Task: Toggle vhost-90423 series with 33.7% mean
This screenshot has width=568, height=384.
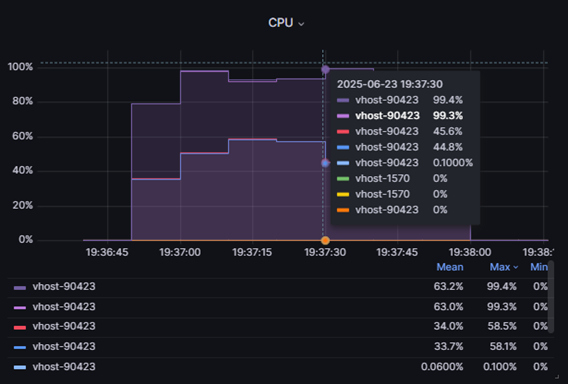Action: coord(64,347)
